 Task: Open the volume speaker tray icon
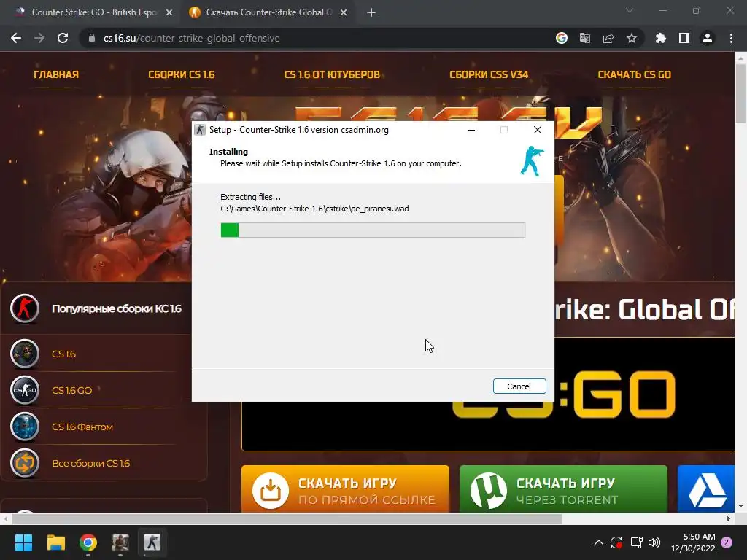654,542
